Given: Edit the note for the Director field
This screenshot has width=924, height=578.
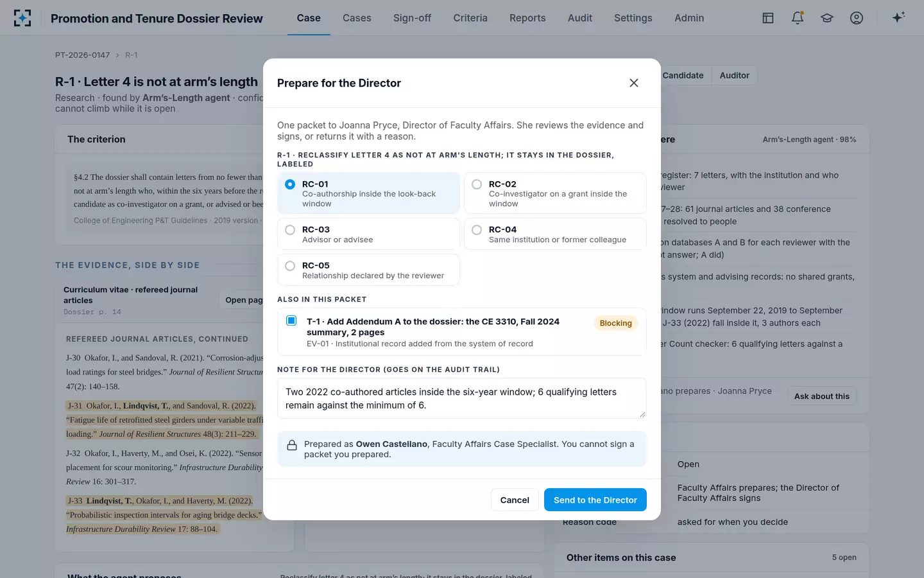Looking at the screenshot, I should pyautogui.click(x=462, y=398).
